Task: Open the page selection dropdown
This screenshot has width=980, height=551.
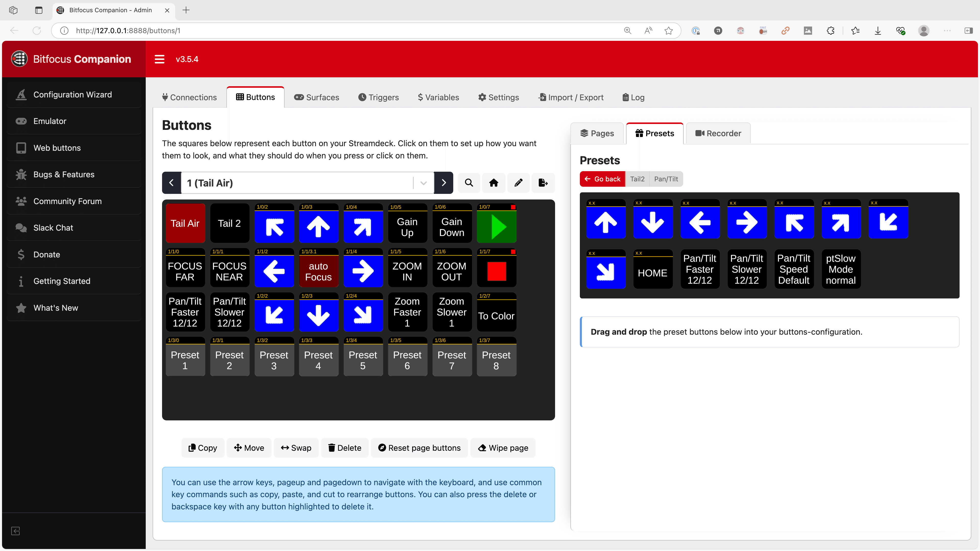Action: tap(423, 183)
